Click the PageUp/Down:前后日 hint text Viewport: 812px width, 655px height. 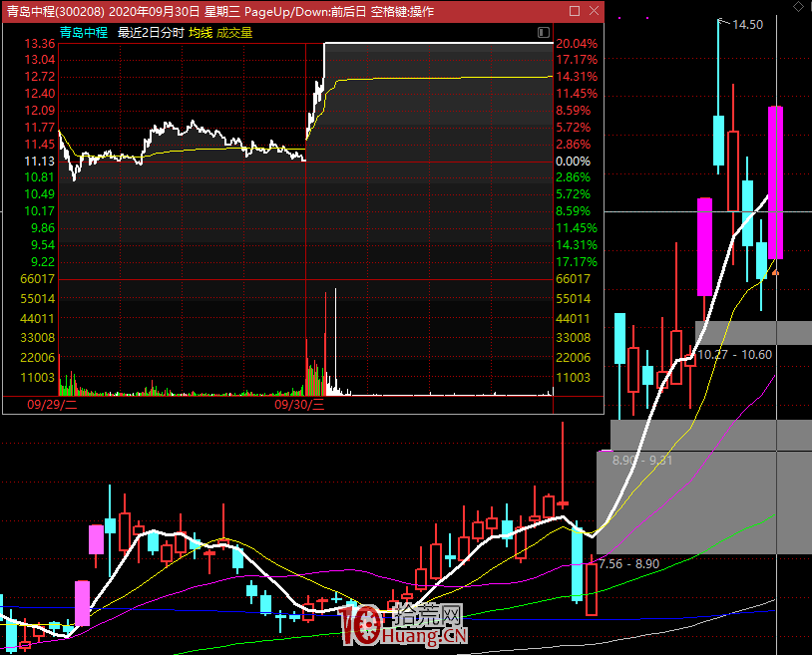click(x=305, y=11)
